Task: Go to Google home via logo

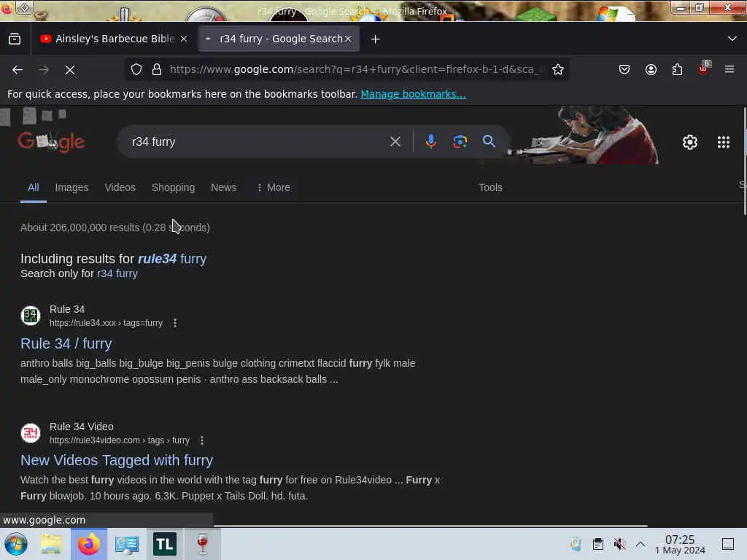Action: pyautogui.click(x=52, y=141)
